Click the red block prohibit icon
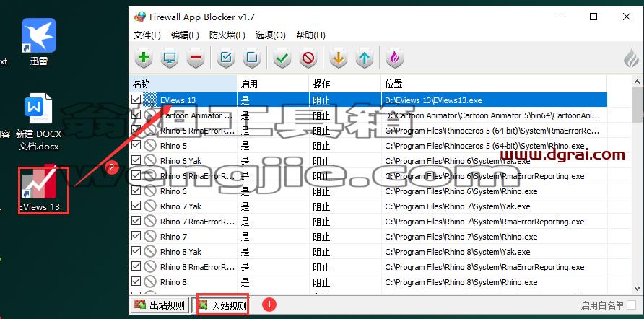This screenshot has height=319, width=644. coord(308,58)
